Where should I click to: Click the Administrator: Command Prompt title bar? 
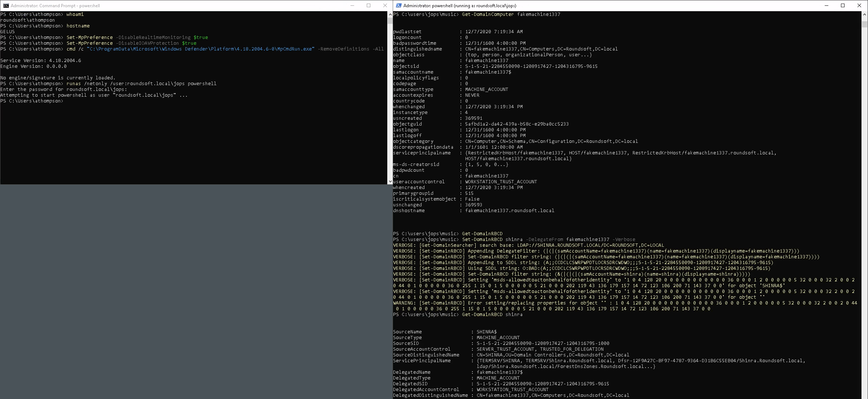(x=144, y=5)
